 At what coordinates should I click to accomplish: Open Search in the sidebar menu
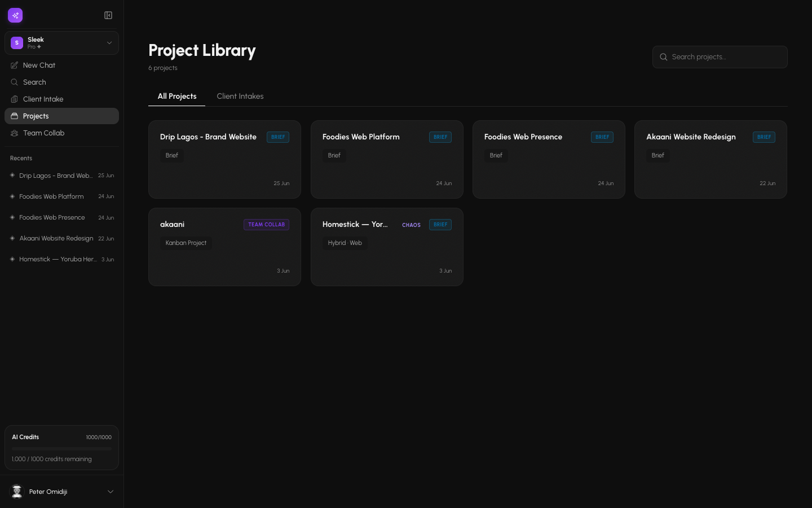pos(61,82)
